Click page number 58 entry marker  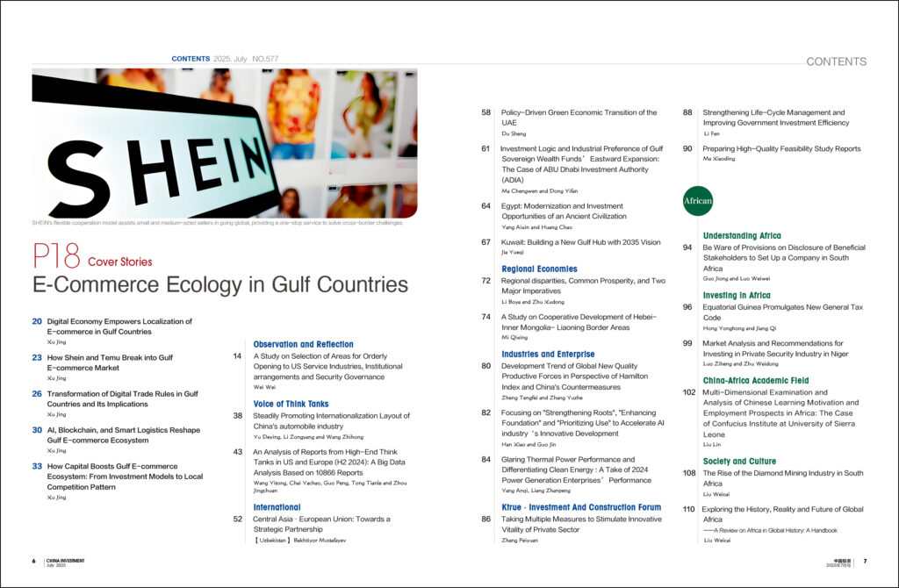[x=486, y=112]
